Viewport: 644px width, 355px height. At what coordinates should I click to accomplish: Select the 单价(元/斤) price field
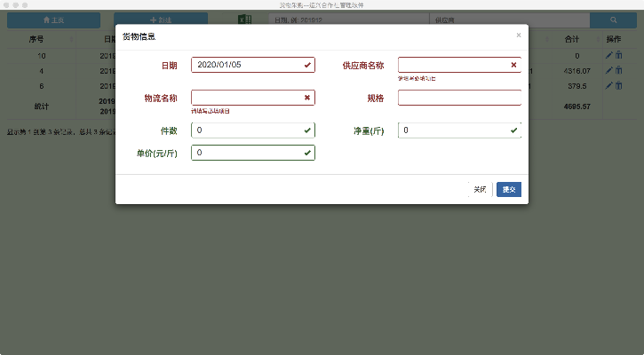247,153
